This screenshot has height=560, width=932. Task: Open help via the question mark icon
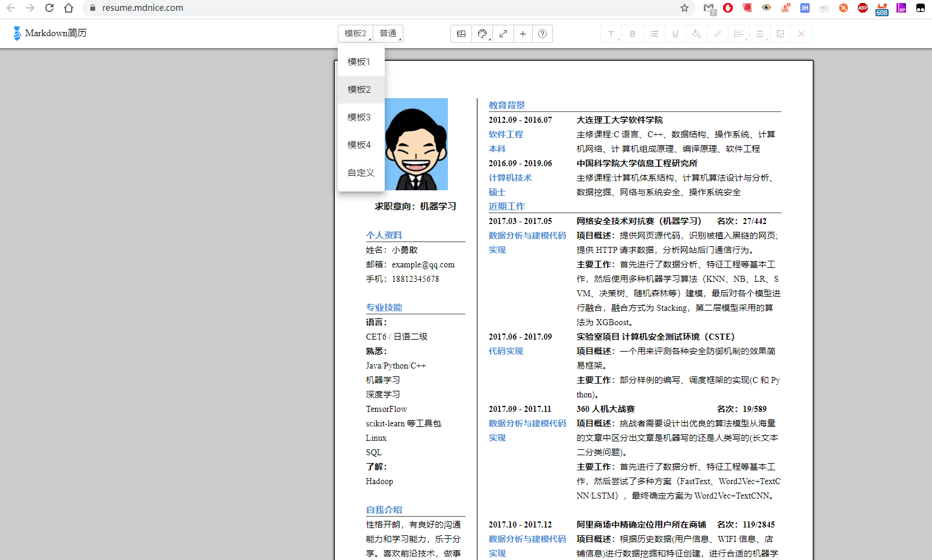(542, 34)
